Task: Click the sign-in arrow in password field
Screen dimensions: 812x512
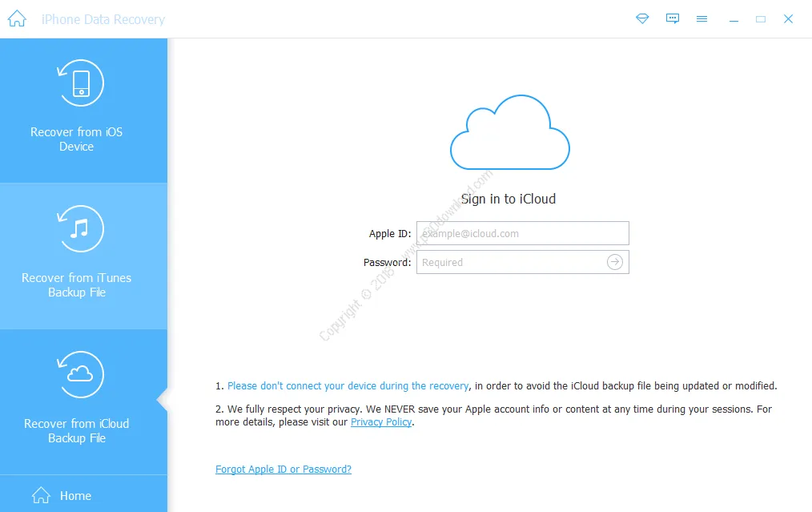Action: pos(615,262)
